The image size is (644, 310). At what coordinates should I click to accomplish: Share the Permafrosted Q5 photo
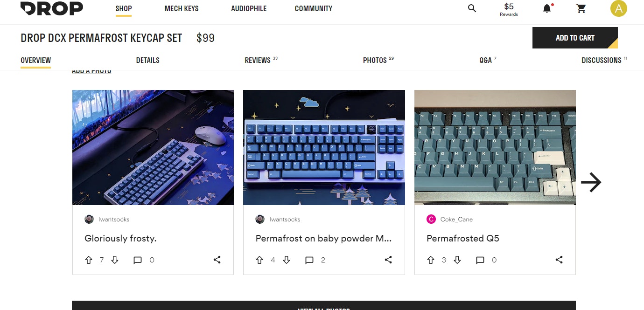559,260
